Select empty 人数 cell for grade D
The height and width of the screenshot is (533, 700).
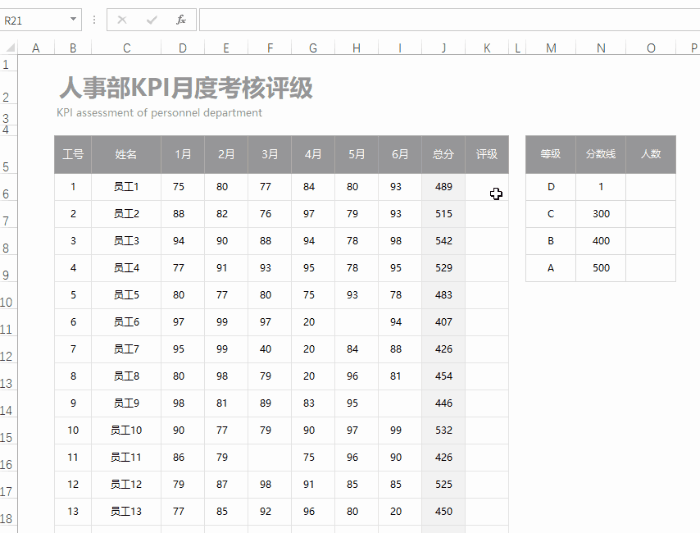pyautogui.click(x=651, y=187)
